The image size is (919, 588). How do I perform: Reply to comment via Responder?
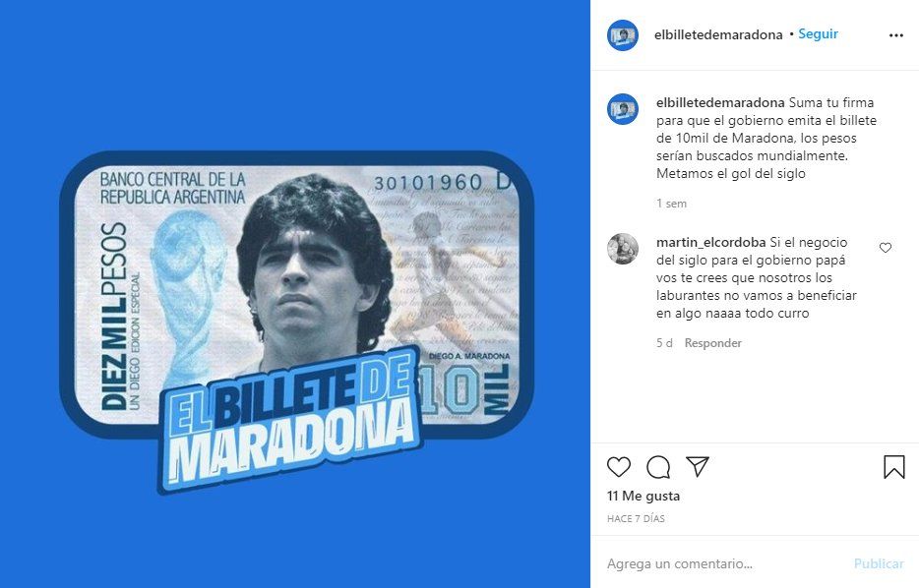coord(712,343)
